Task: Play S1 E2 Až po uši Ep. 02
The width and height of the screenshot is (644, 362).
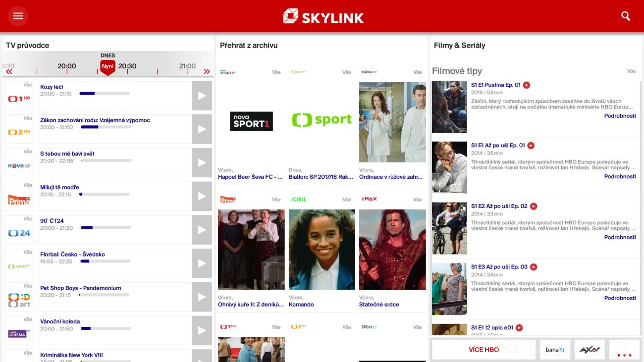Action: click(x=534, y=207)
